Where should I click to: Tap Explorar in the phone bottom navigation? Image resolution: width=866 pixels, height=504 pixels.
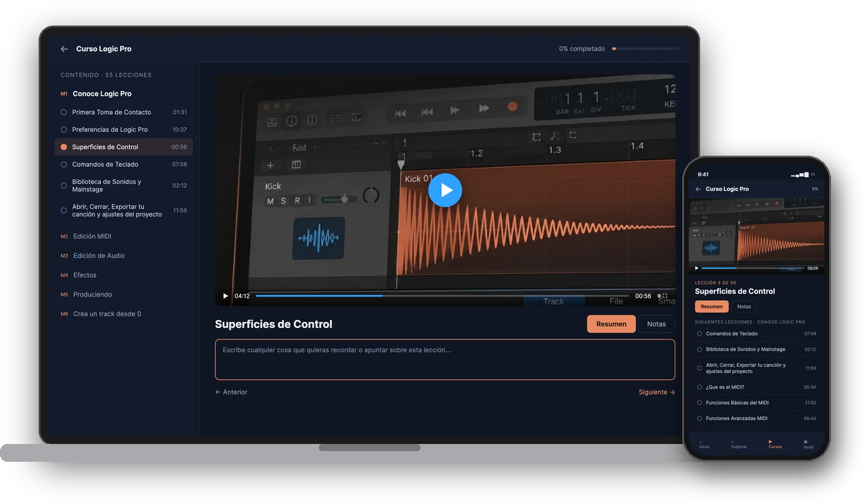coord(739,445)
